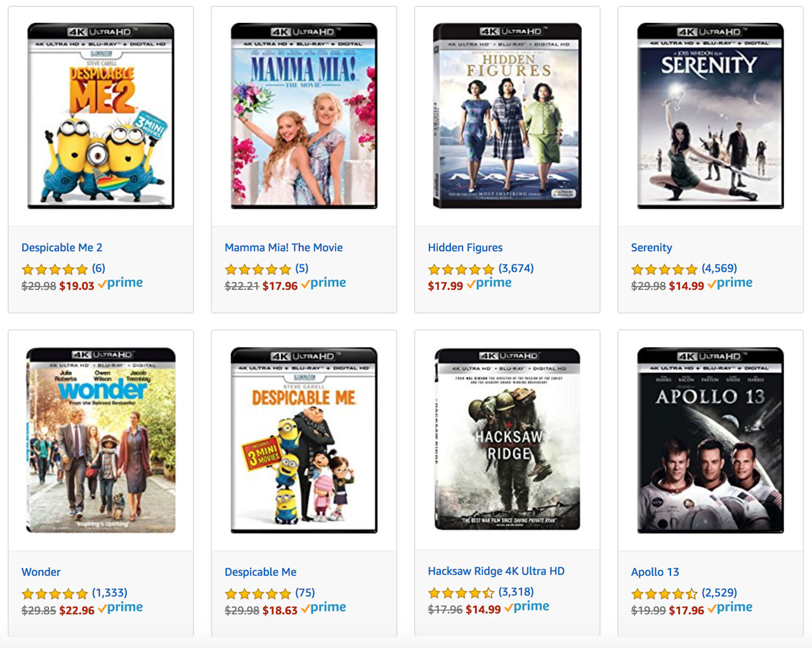Click the star rating icons for Wonder
Image resolution: width=812 pixels, height=648 pixels.
55,593
